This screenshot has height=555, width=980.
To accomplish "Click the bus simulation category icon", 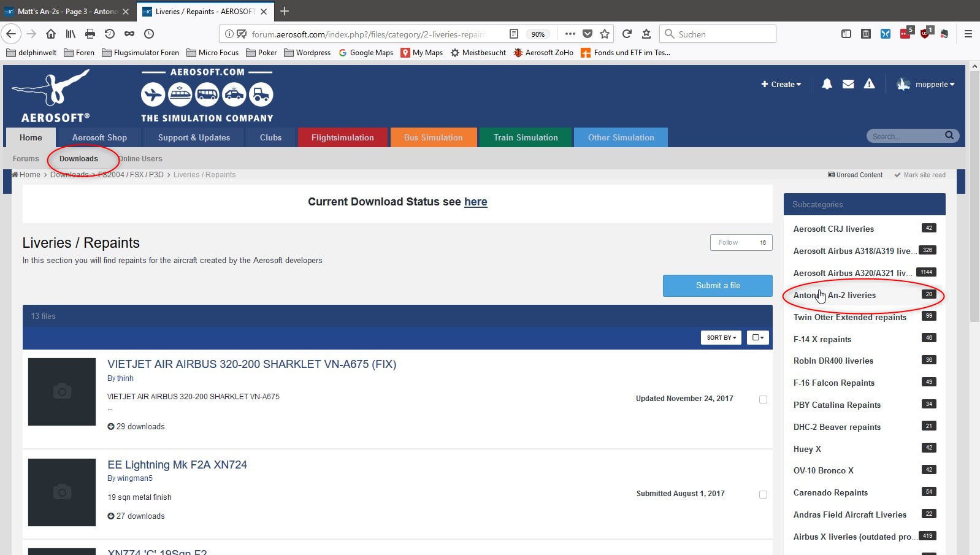I will click(x=207, y=94).
